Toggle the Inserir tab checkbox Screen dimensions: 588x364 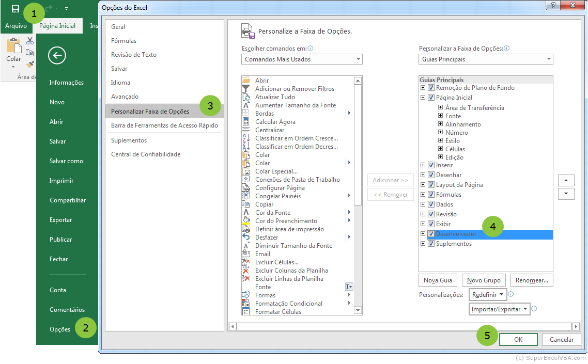coord(431,165)
